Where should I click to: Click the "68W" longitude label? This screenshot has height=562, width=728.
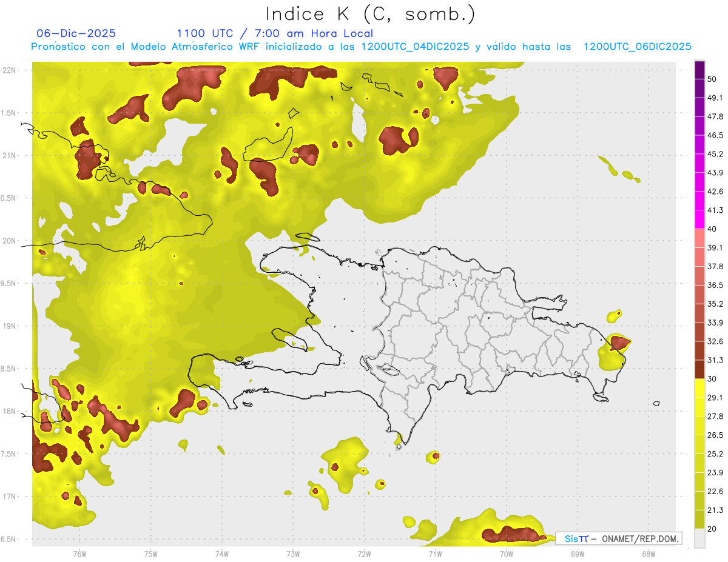tap(648, 554)
